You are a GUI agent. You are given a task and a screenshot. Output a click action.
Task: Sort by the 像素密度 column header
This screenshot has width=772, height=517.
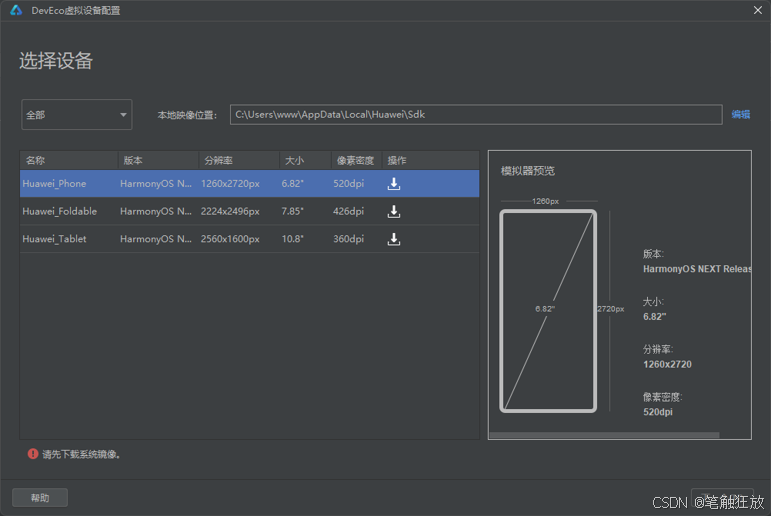click(x=357, y=161)
